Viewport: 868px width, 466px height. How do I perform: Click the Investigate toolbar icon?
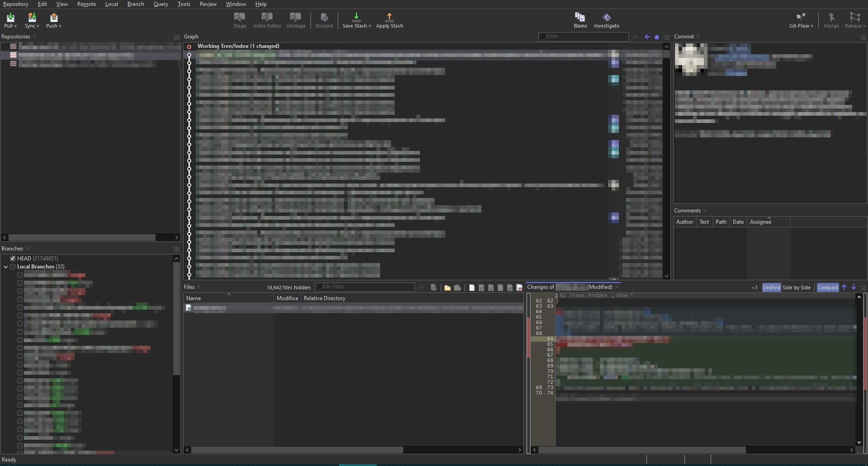[x=606, y=17]
